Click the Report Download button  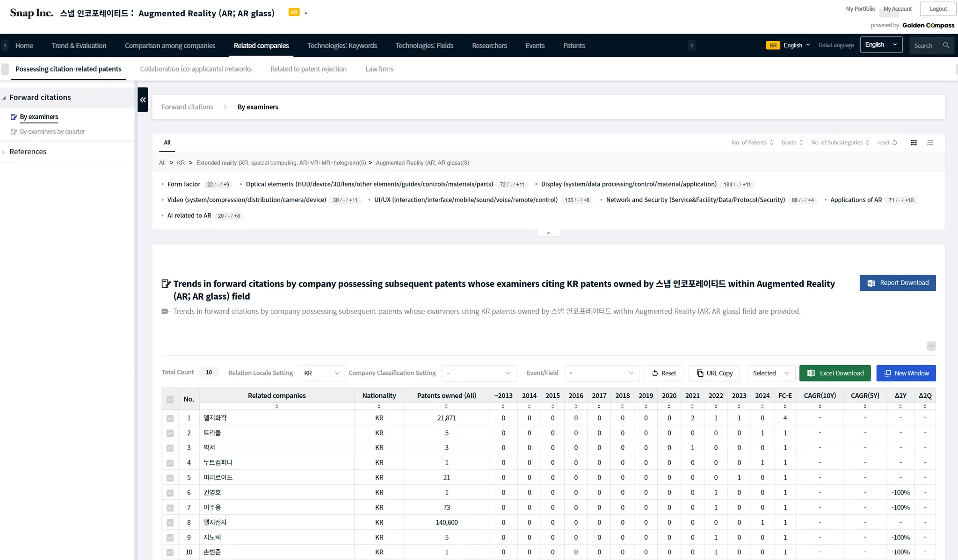[897, 283]
